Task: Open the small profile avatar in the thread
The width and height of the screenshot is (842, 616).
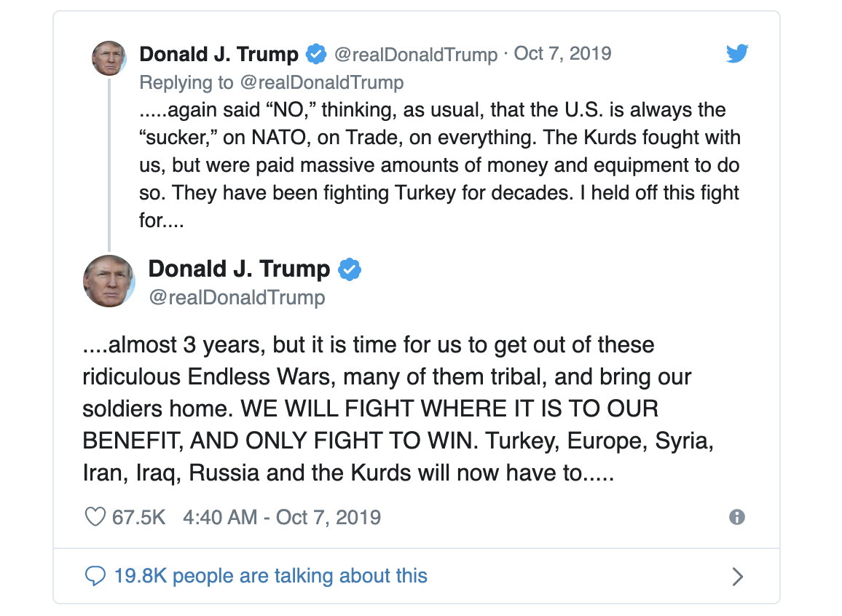Action: tap(109, 58)
